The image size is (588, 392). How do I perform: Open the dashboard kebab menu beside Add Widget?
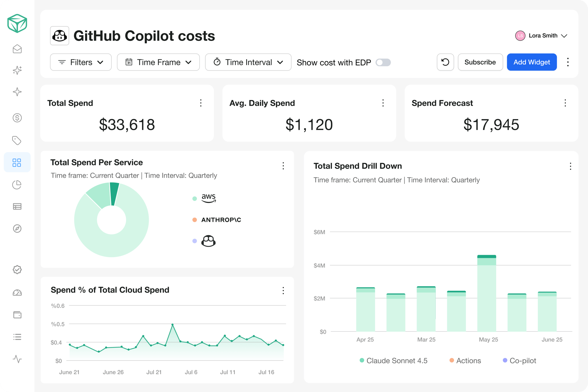(x=568, y=62)
